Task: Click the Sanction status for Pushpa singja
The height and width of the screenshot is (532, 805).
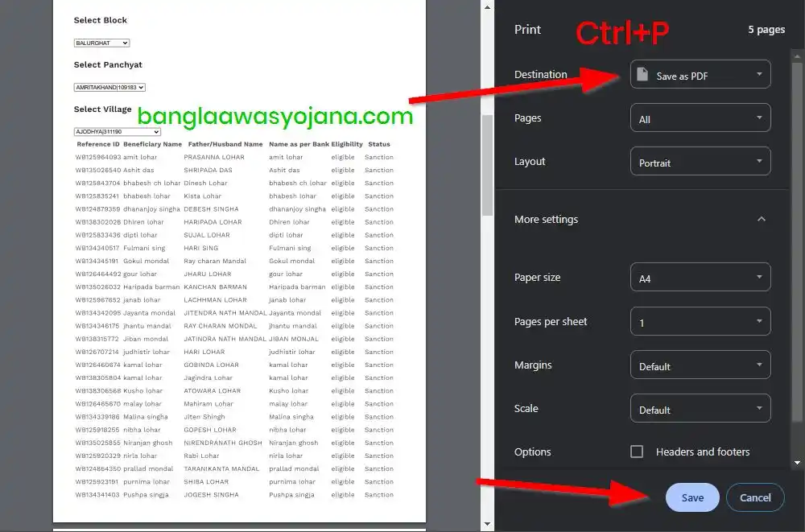Action: pos(378,494)
